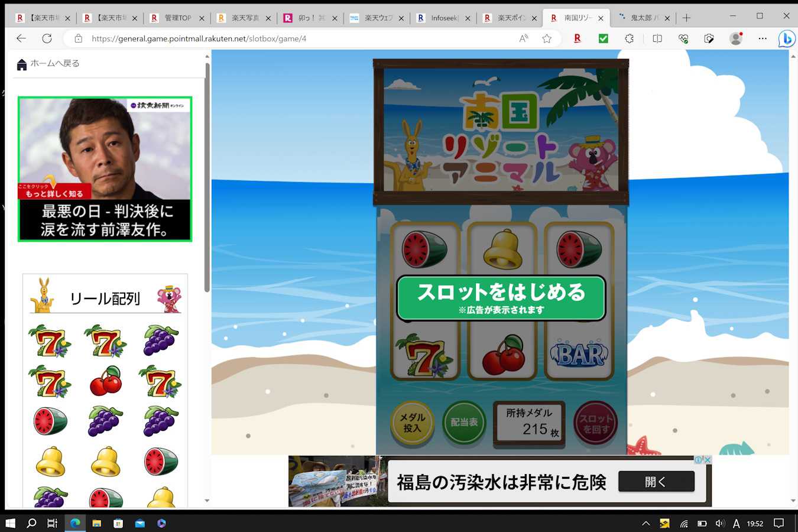The image size is (798, 532).
Task: Open the 読売新聞 ad banner
Action: tap(105, 169)
